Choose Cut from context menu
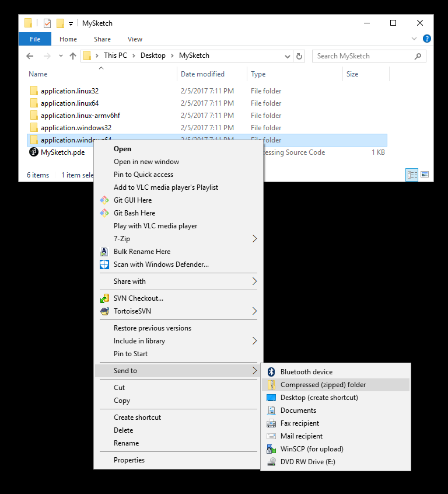Image resolution: width=448 pixels, height=494 pixels. tap(178, 388)
